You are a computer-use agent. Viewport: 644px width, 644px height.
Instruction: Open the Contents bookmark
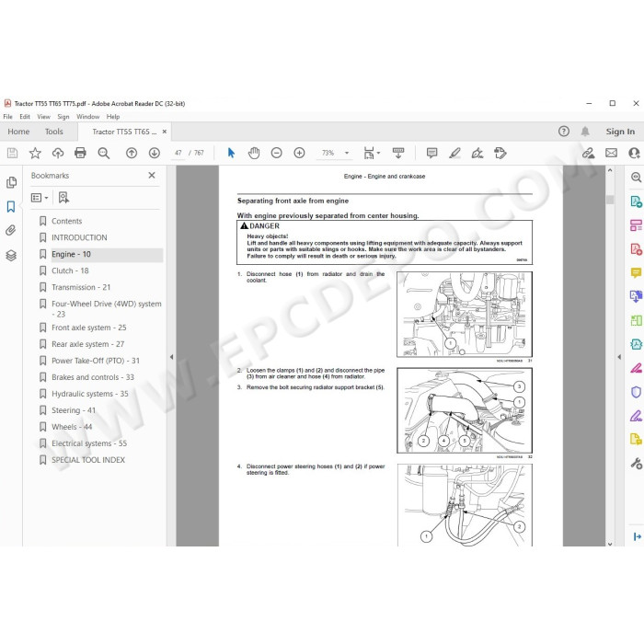click(66, 221)
